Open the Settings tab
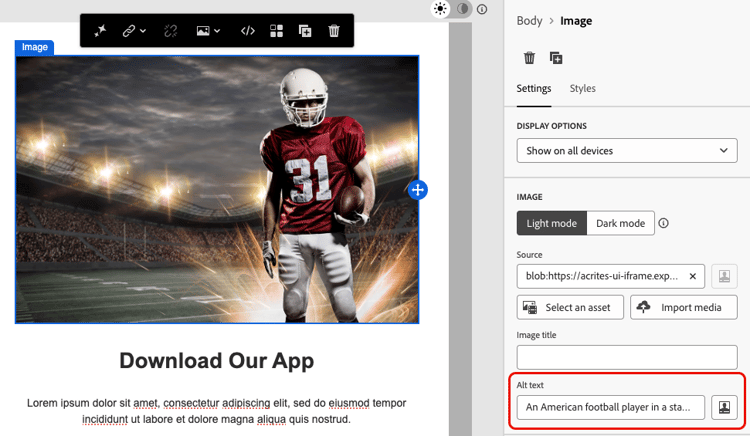 click(x=534, y=88)
